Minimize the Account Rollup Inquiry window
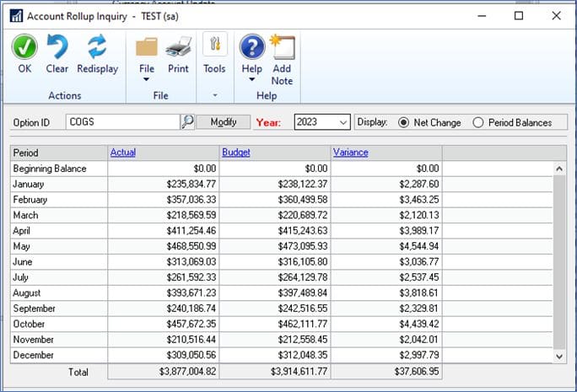This screenshot has height=392, width=577. pyautogui.click(x=482, y=16)
